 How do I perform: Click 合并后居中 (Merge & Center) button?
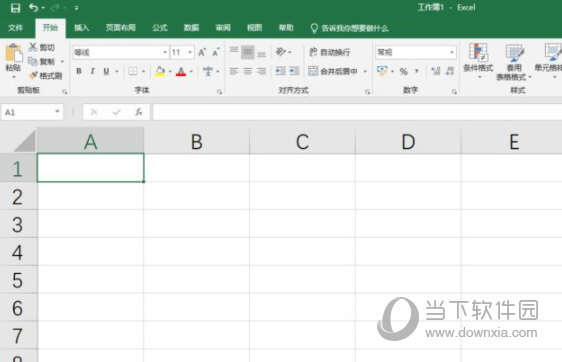[x=333, y=71]
